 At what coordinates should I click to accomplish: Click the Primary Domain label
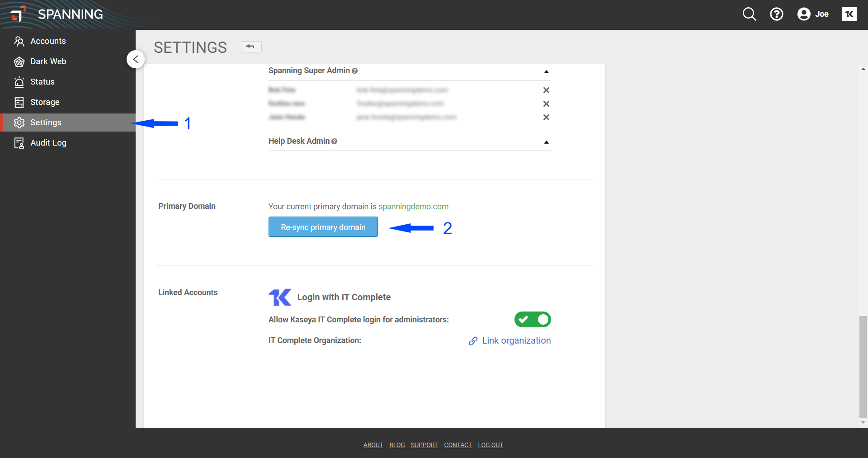click(x=187, y=206)
